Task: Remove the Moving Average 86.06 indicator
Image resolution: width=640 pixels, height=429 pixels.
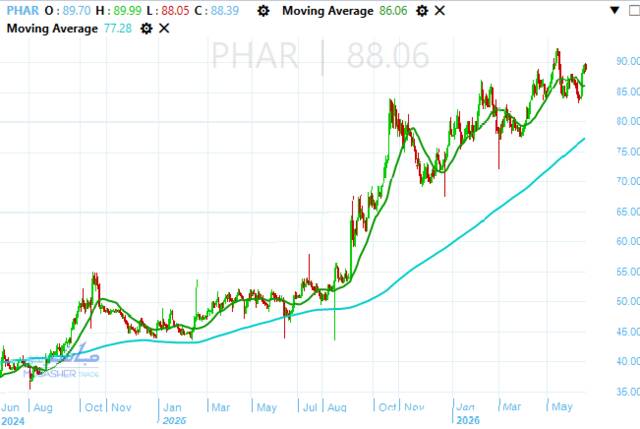Action: pos(440,11)
